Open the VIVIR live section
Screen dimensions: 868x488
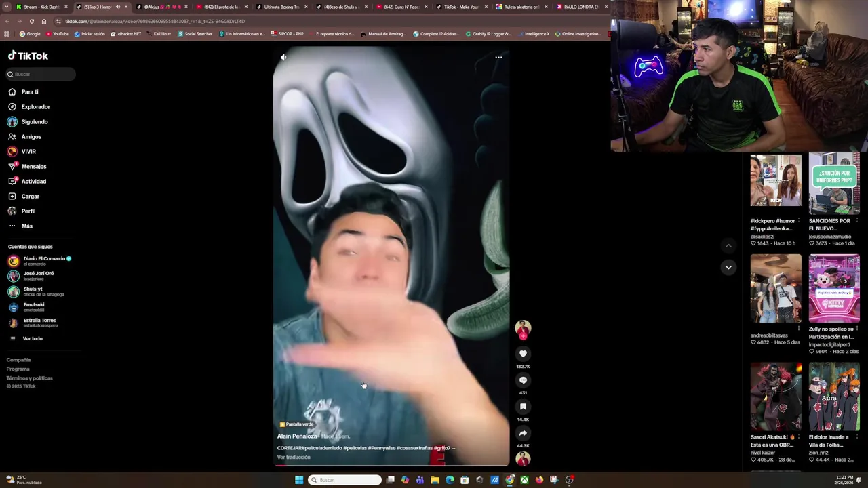[22, 151]
